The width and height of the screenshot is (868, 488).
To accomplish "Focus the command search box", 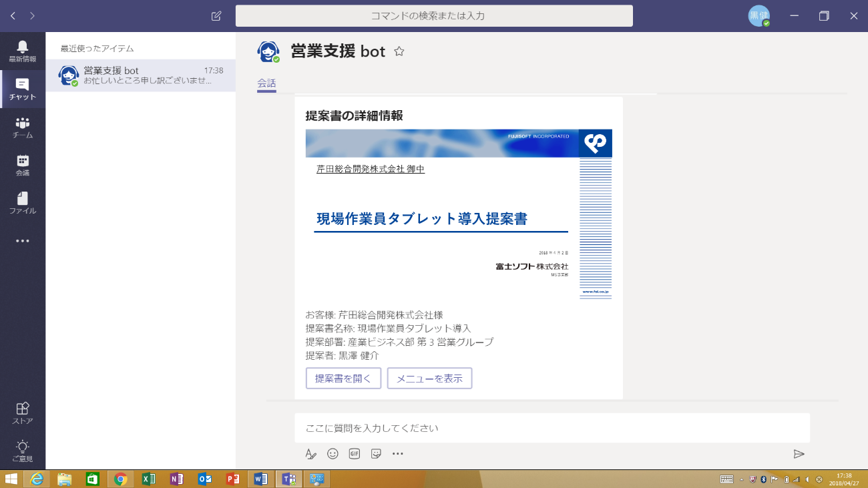I will (x=434, y=15).
